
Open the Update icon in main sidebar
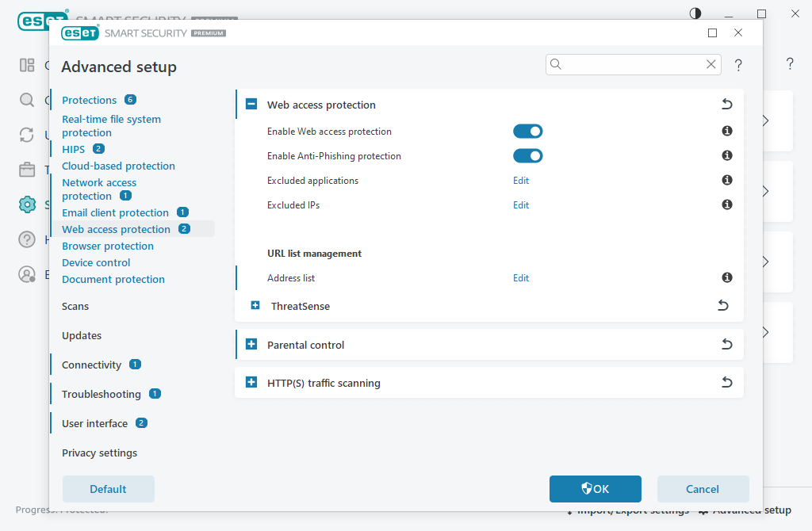pos(27,135)
